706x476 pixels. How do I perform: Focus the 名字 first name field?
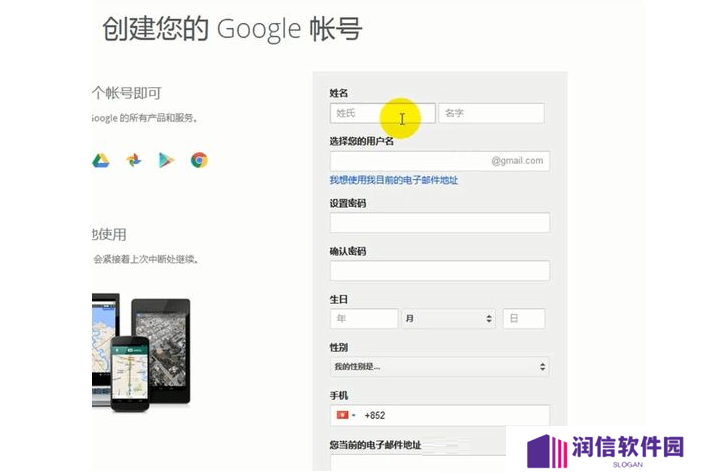click(492, 113)
